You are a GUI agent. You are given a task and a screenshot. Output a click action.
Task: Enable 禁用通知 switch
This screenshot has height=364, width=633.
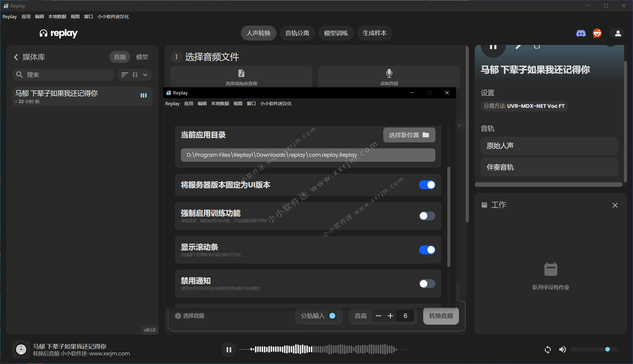[x=427, y=284]
